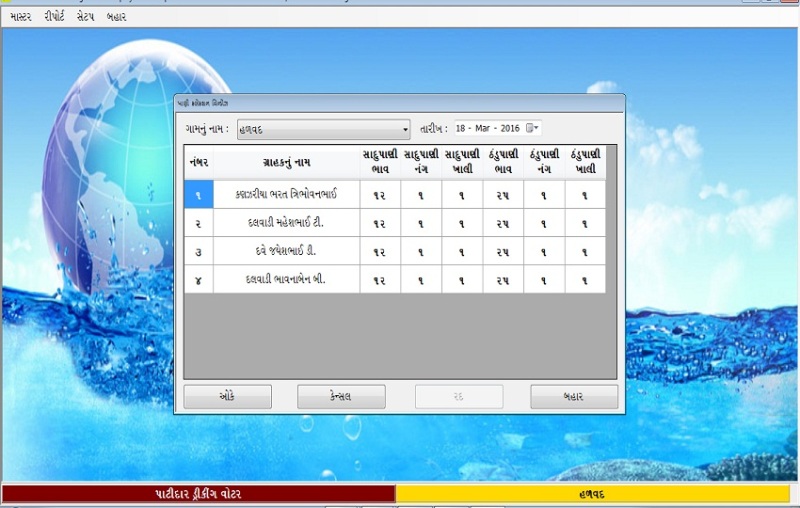Open the બહાર menu in menu bar
Screen dimensions: 800x508
point(116,17)
